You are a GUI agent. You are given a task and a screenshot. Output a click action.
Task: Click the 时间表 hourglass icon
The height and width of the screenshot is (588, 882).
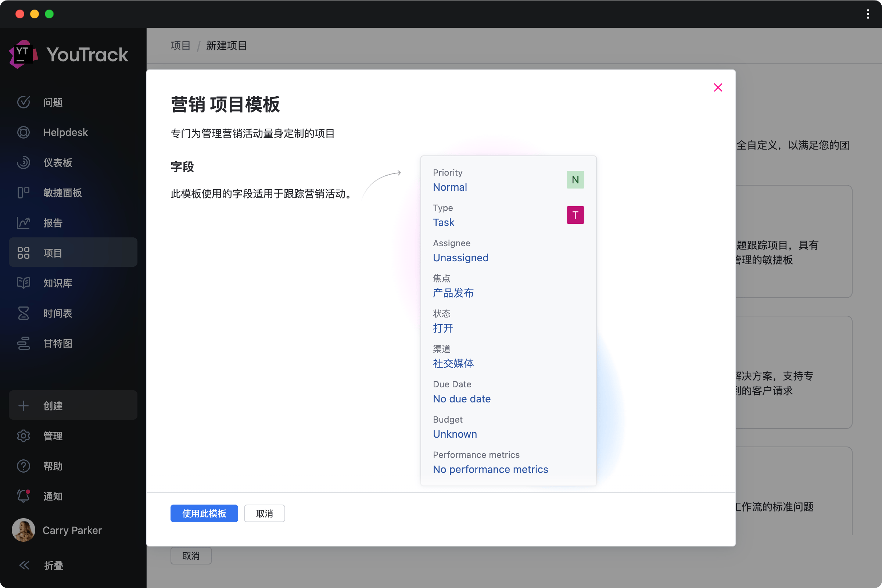23,313
